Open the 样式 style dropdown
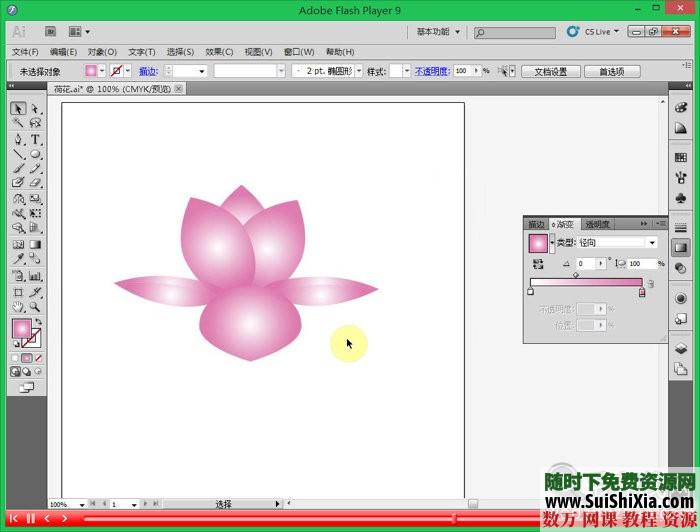The height and width of the screenshot is (532, 700). tap(406, 71)
